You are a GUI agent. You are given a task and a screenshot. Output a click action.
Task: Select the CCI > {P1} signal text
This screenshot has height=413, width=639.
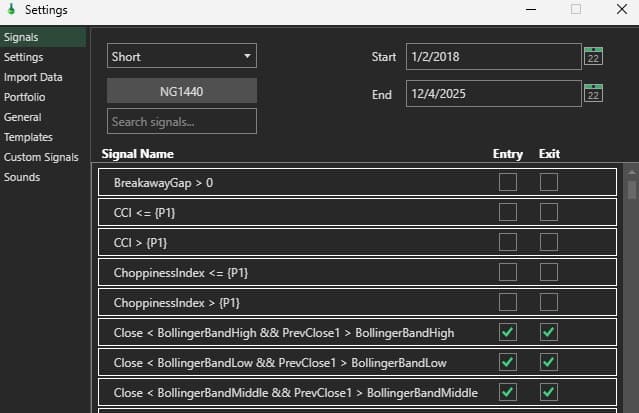(141, 243)
